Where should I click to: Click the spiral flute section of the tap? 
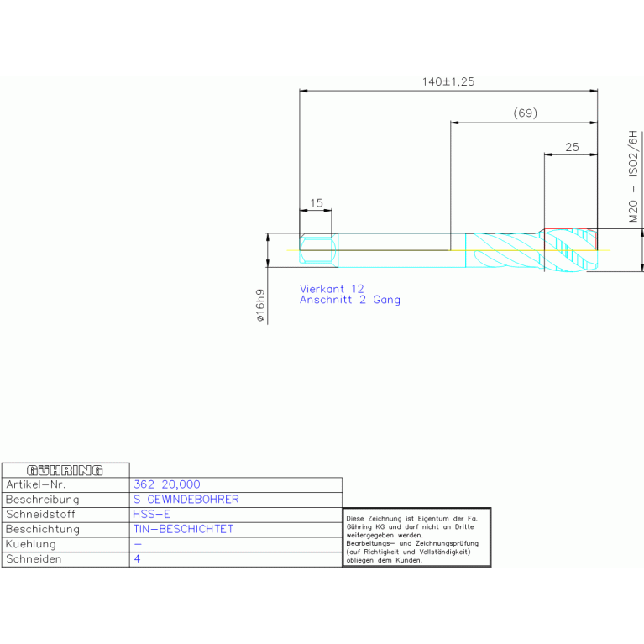pyautogui.click(x=504, y=250)
